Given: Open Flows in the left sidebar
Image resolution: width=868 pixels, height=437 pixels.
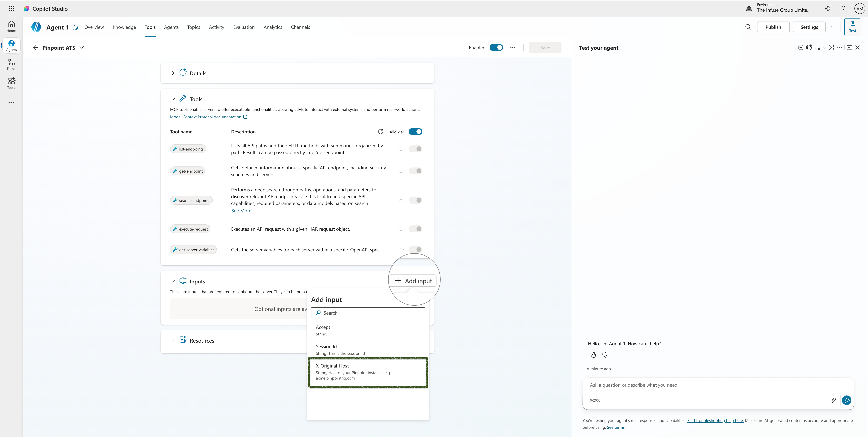Looking at the screenshot, I should (x=11, y=64).
